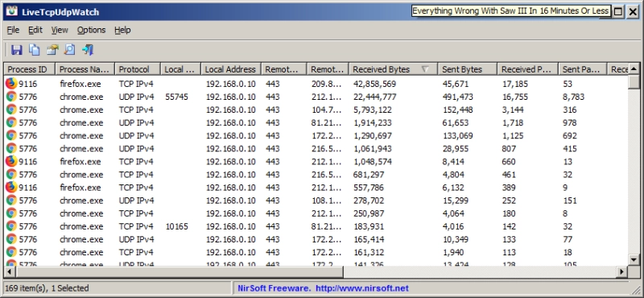
Task: Open the Options menu
Action: [91, 30]
